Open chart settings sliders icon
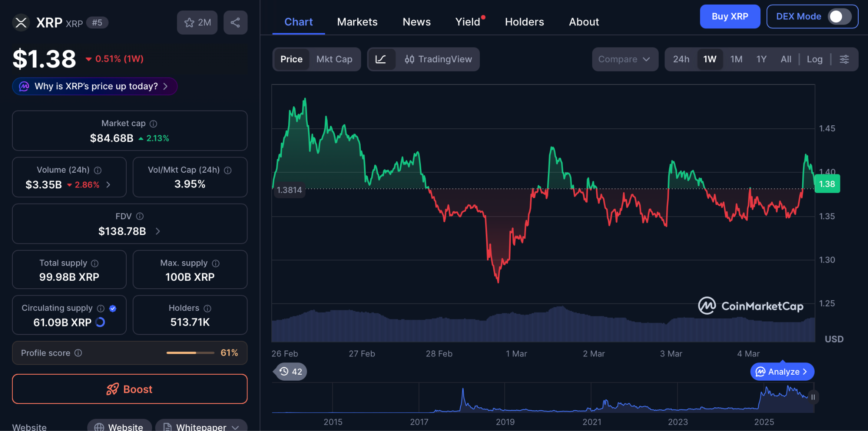 [844, 59]
